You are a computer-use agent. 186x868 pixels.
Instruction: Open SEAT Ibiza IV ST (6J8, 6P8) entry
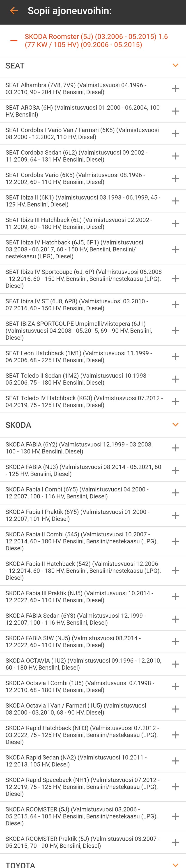tap(93, 305)
